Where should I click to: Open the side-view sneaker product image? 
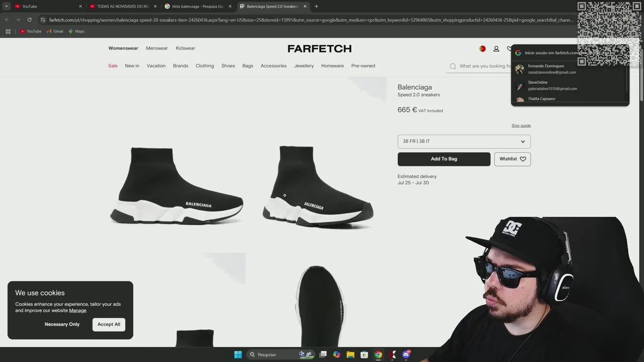[177, 186]
